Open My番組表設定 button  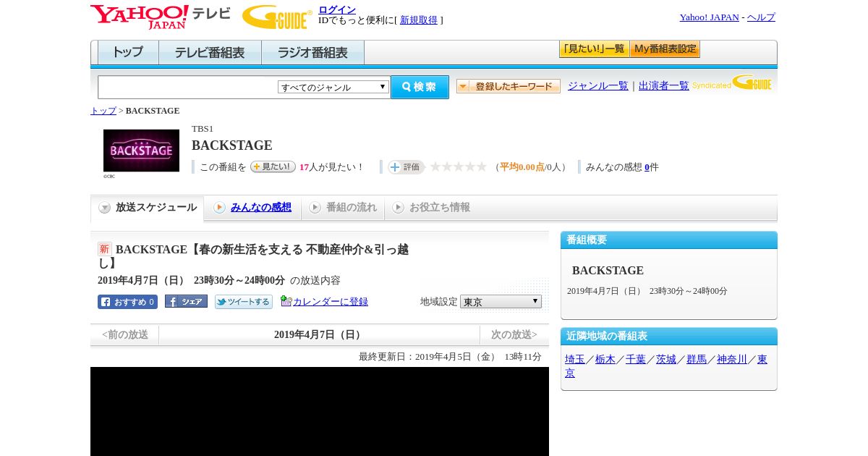pyautogui.click(x=665, y=49)
